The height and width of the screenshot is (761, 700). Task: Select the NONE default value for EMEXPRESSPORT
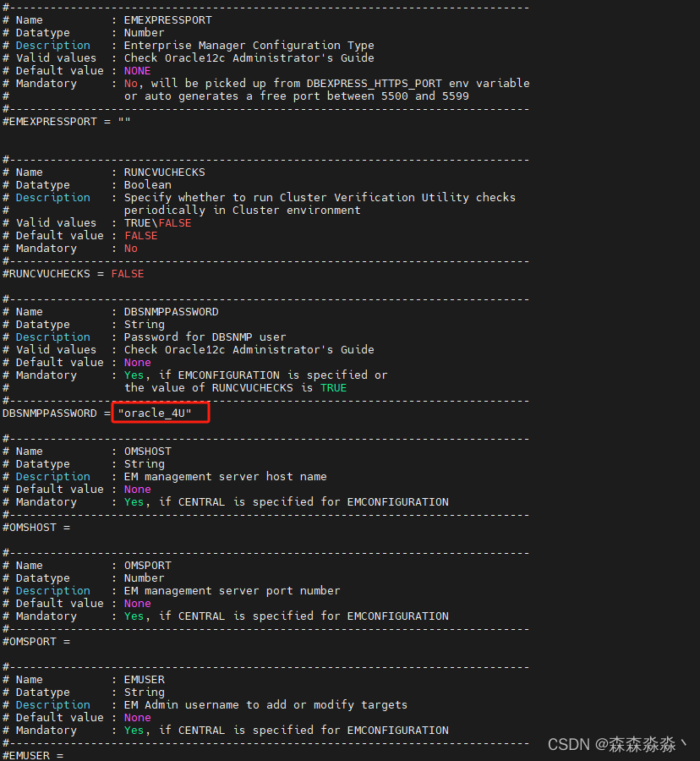[x=137, y=70]
